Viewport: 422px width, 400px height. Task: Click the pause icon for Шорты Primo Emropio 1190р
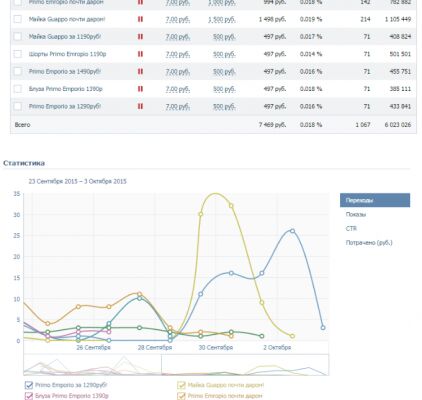[140, 54]
